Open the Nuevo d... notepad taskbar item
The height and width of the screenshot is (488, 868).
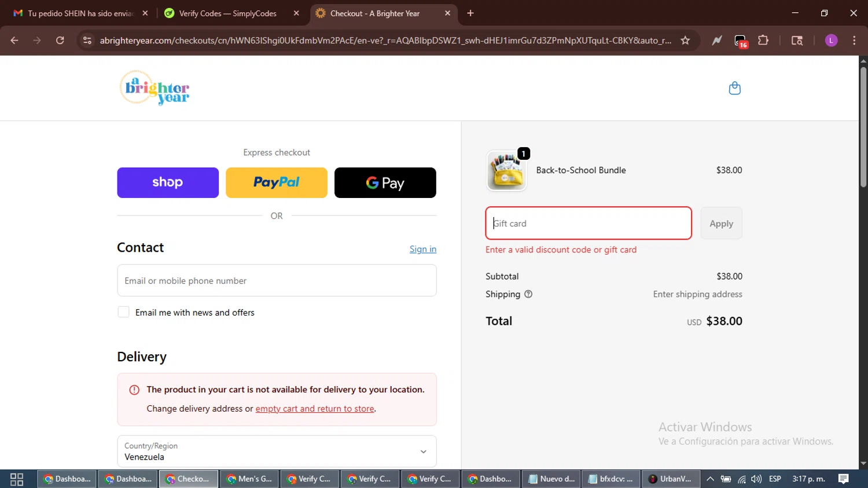(x=551, y=479)
